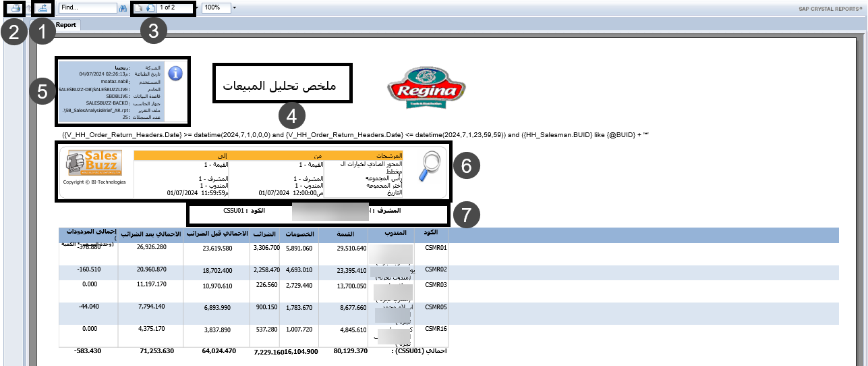The height and width of the screenshot is (366, 868).
Task: Click the binoculars Find icon
Action: click(x=123, y=8)
